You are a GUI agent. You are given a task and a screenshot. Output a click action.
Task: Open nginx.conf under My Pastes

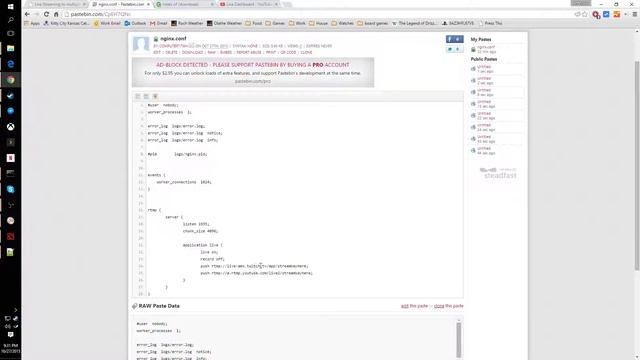[x=486, y=47]
